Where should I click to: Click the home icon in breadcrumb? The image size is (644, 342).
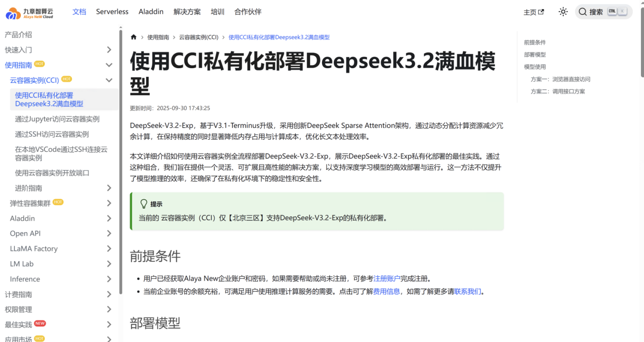point(134,37)
